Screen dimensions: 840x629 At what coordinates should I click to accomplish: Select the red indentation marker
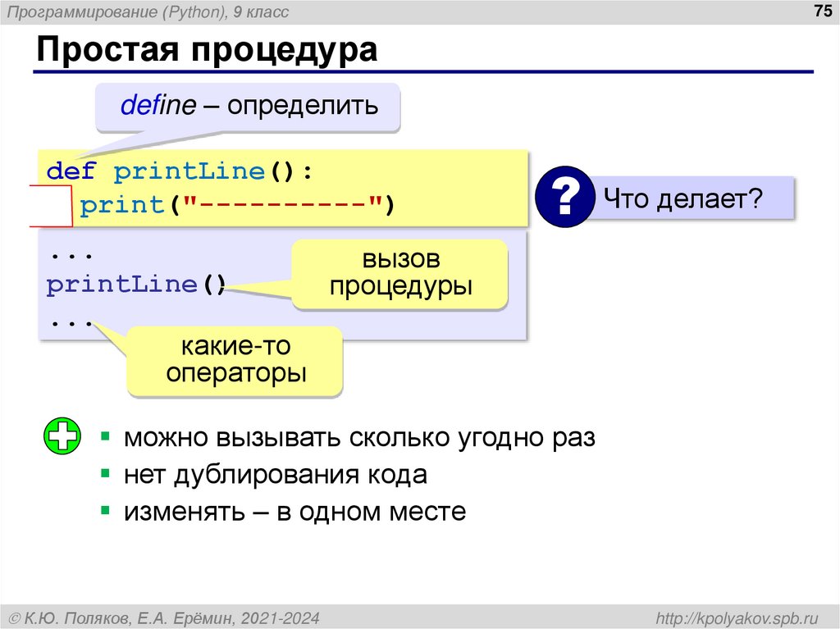pyautogui.click(x=51, y=203)
